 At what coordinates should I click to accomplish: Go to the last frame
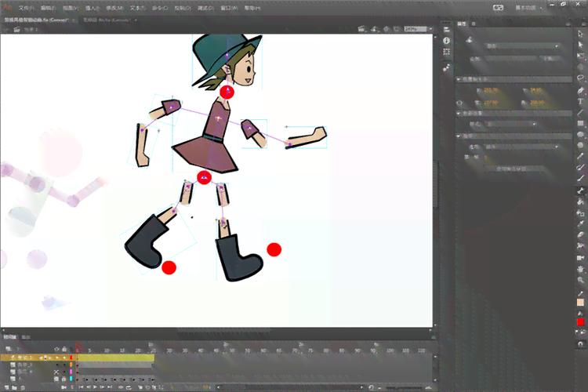110,387
